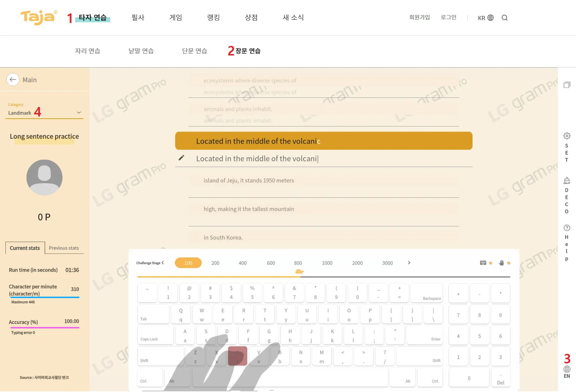
Task: Open 상점 menu
Action: [251, 17]
